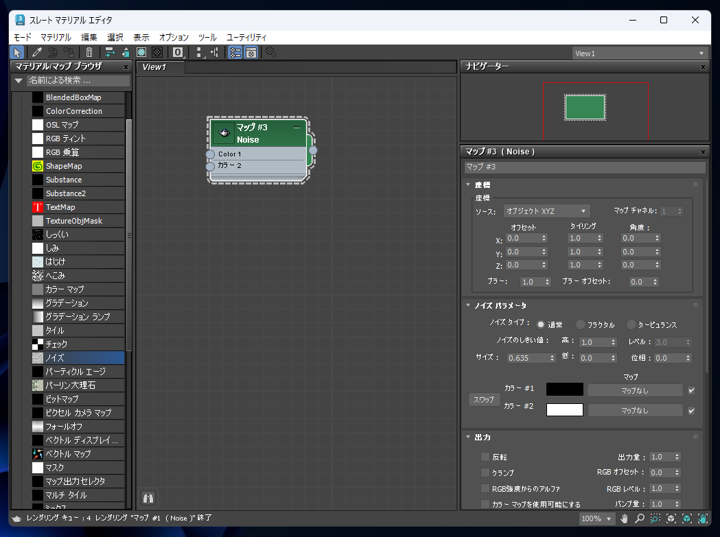The width and height of the screenshot is (720, 537).
Task: Increment the サイズ 0.635 spinner
Action: click(x=552, y=356)
